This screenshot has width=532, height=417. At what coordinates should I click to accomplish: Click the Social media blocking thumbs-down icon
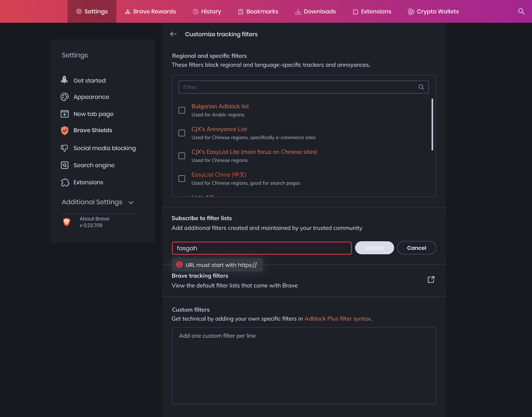tap(65, 148)
